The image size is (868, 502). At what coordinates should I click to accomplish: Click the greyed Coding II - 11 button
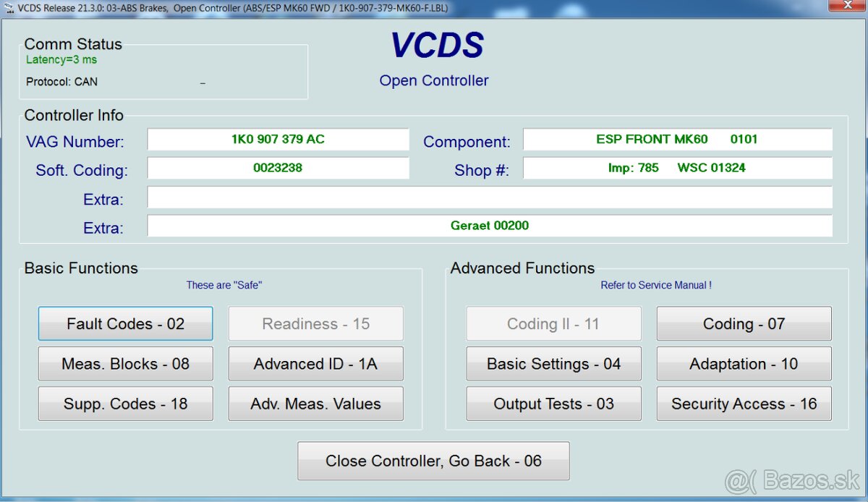pyautogui.click(x=553, y=323)
